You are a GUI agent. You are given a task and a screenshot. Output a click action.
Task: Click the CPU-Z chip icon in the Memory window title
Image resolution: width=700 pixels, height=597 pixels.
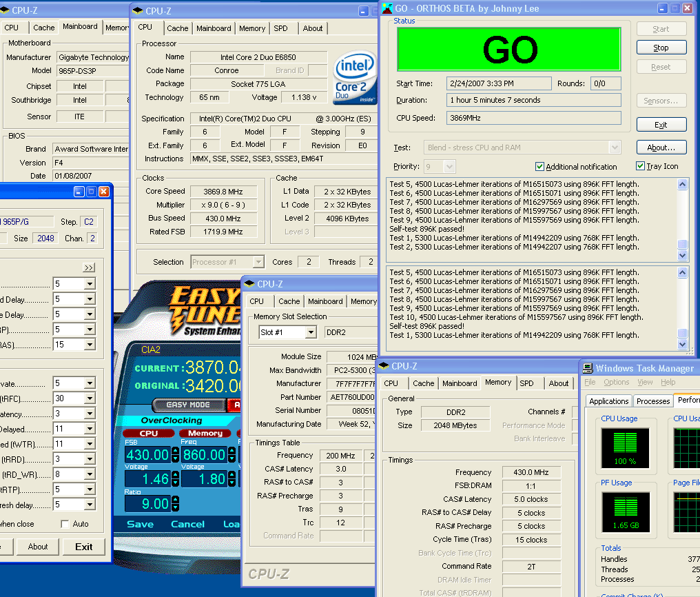click(x=384, y=366)
